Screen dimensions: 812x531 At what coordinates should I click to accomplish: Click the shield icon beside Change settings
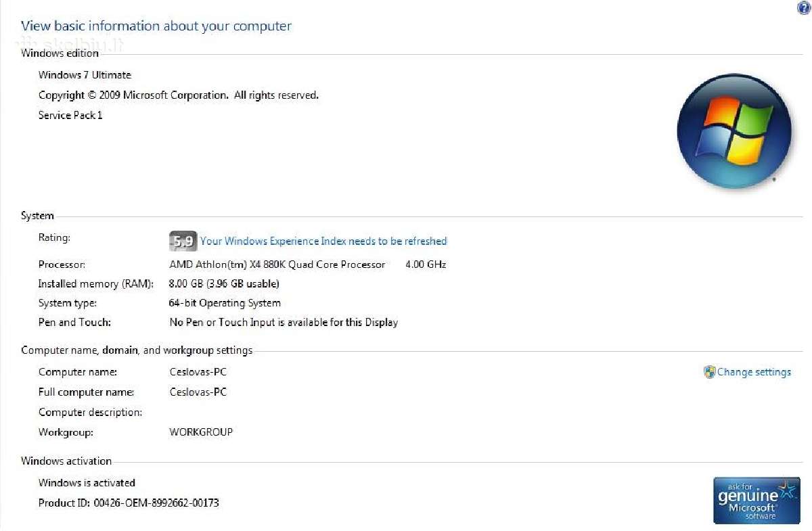[x=709, y=372]
